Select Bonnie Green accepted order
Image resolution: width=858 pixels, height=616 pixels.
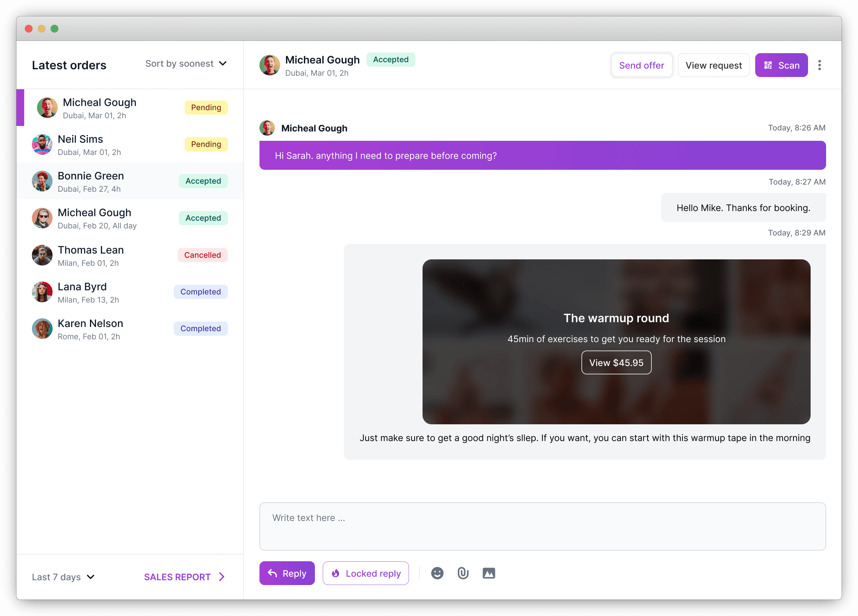point(131,181)
